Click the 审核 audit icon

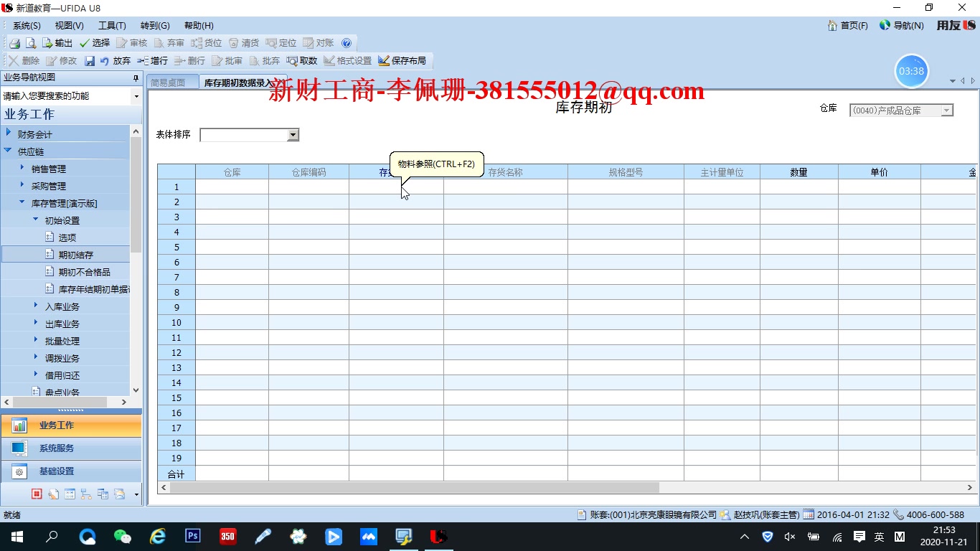click(x=132, y=42)
